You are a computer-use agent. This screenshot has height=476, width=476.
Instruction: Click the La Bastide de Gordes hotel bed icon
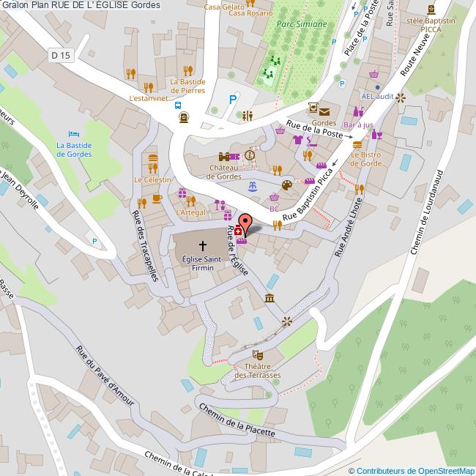[74, 133]
